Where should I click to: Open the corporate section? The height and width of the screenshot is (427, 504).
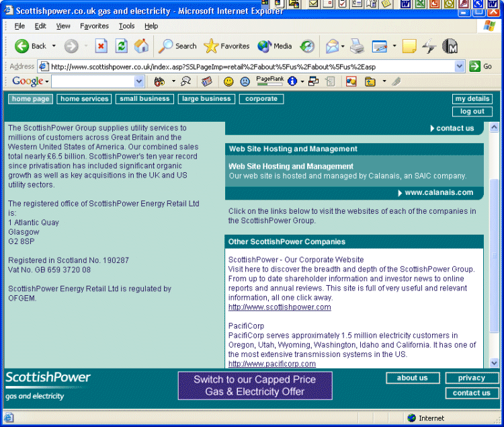[261, 99]
